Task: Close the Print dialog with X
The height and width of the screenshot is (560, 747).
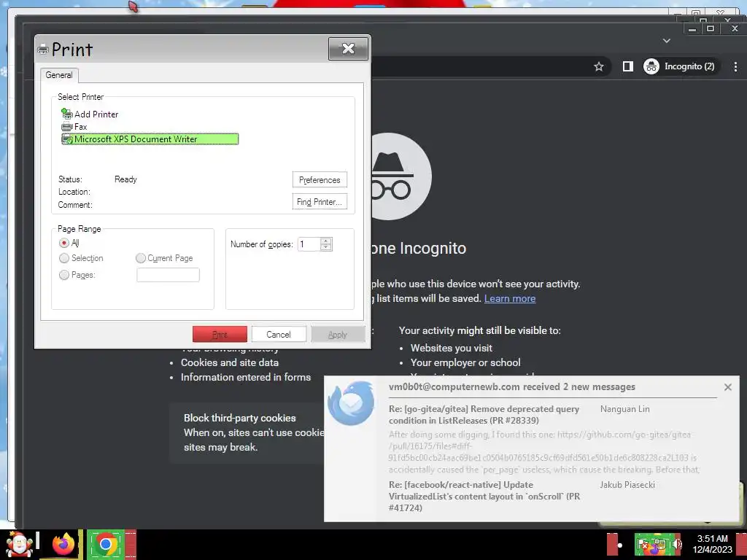Action: tap(348, 49)
